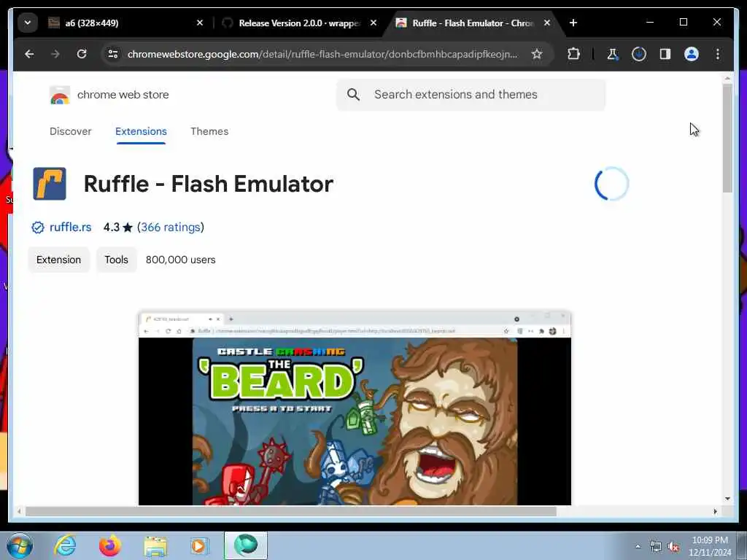The width and height of the screenshot is (747, 560).
Task: Launch Internet Explorer from the taskbar
Action: (65, 545)
